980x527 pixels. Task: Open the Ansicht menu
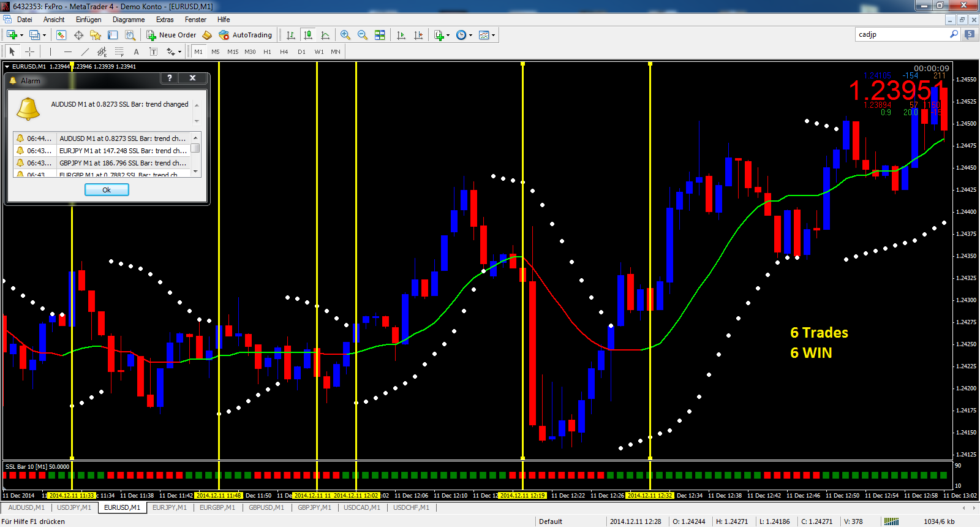coord(54,20)
